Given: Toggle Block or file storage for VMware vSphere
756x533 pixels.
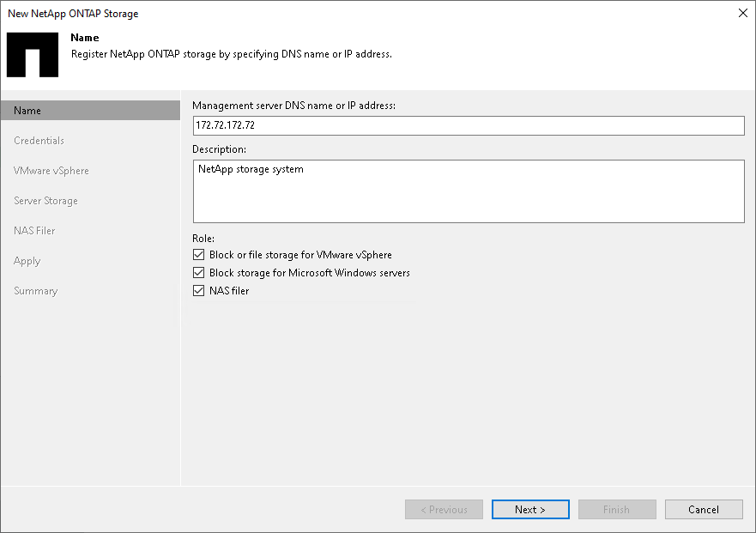Looking at the screenshot, I should (198, 255).
